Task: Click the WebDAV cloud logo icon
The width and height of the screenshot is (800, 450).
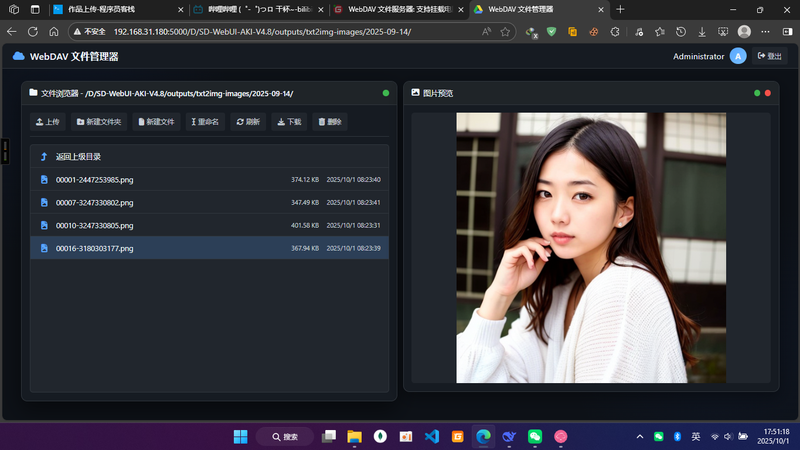Action: [19, 56]
